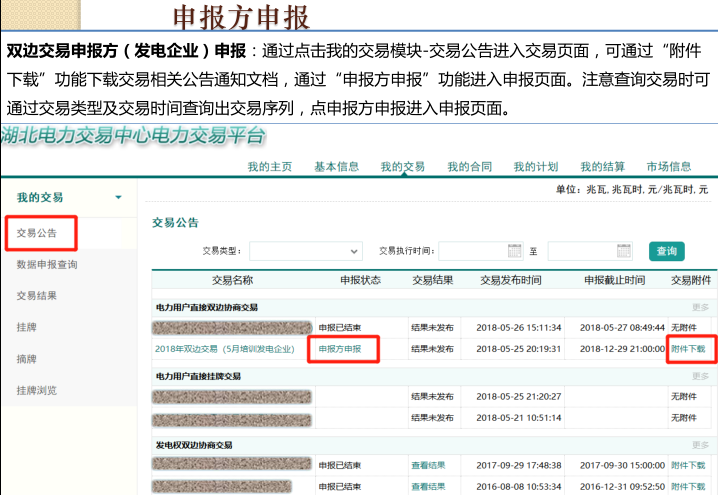Open 挂牌浏览 in the sidebar
The image size is (718, 495).
tap(37, 390)
